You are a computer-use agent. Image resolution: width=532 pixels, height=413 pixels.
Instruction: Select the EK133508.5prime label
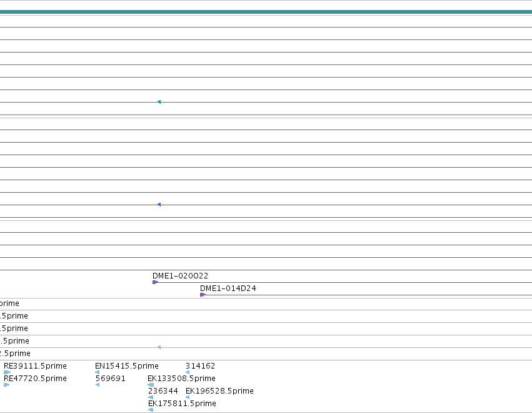(x=181, y=379)
